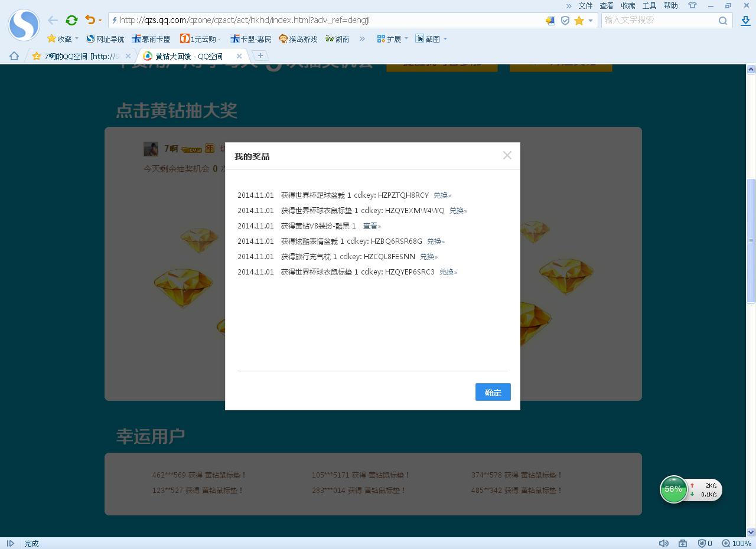Bookmark page with address bar star icon
The image size is (756, 549).
tap(579, 21)
